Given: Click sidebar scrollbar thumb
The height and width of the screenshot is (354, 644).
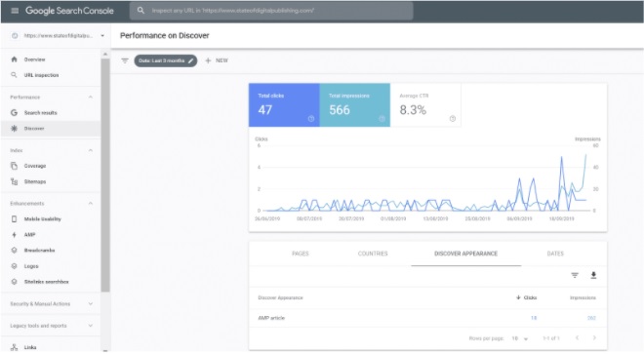Looking at the screenshot, I should coord(105,175).
